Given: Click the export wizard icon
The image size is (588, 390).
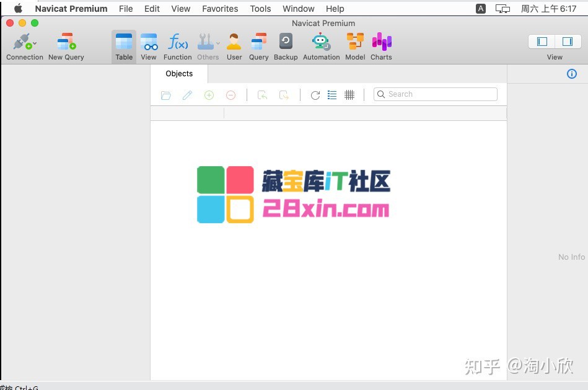Looking at the screenshot, I should [284, 95].
